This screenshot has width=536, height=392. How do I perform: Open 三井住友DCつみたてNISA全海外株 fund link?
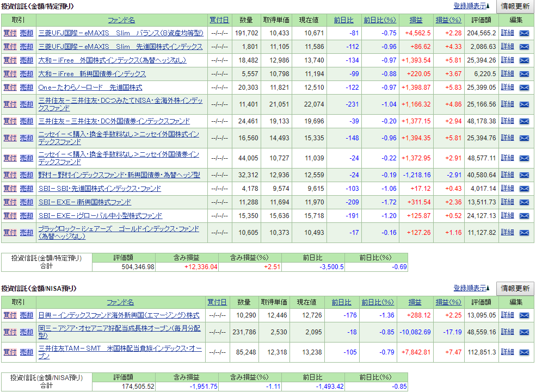click(x=120, y=104)
